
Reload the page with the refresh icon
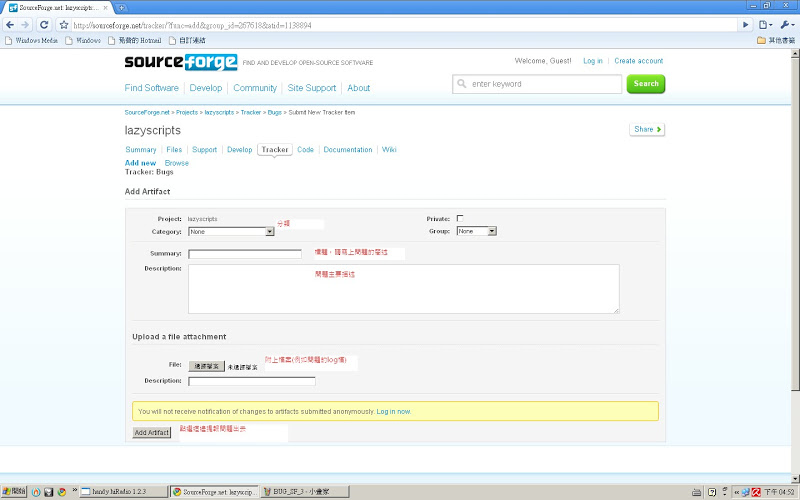click(x=44, y=24)
